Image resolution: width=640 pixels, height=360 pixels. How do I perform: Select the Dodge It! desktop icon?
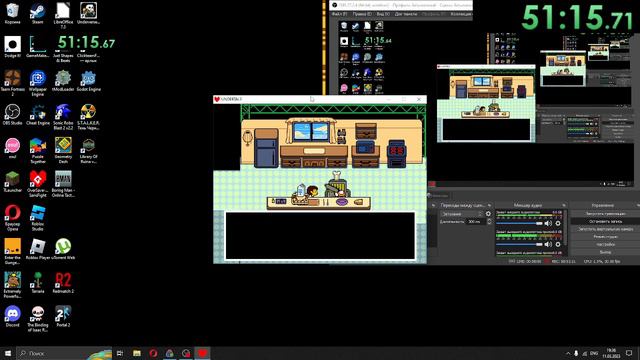point(12,47)
